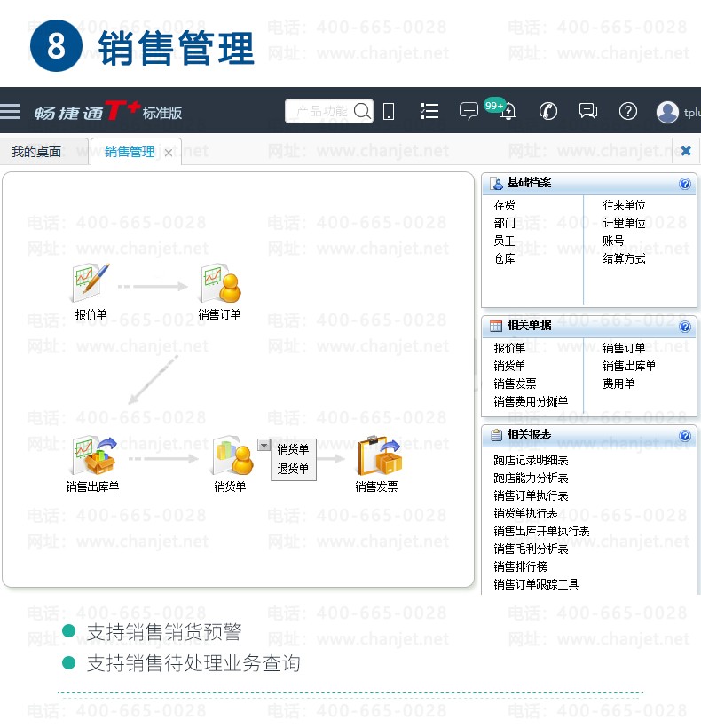This screenshot has height=728, width=701.
Task: Click help icon in 相关报表 panel header
Action: [685, 436]
